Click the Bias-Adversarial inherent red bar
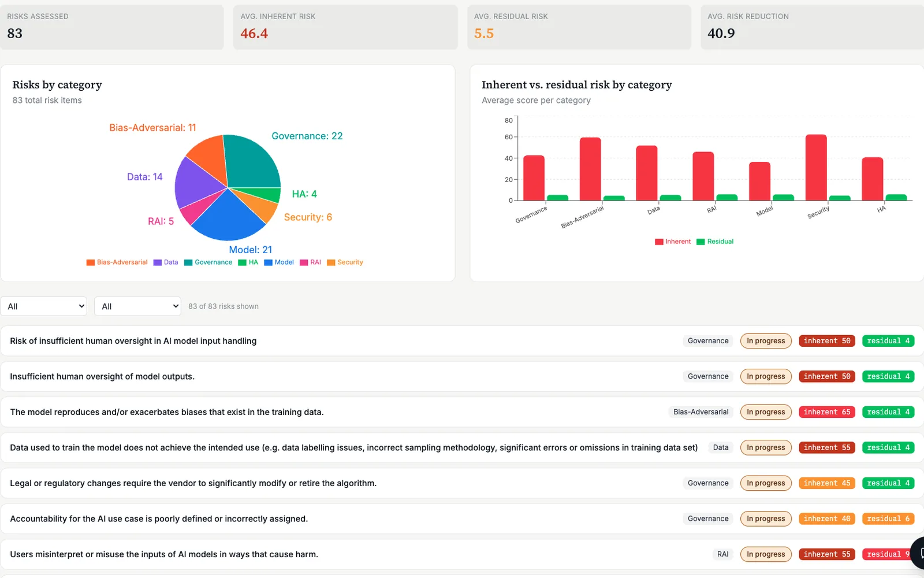The image size is (924, 578). pos(590,169)
